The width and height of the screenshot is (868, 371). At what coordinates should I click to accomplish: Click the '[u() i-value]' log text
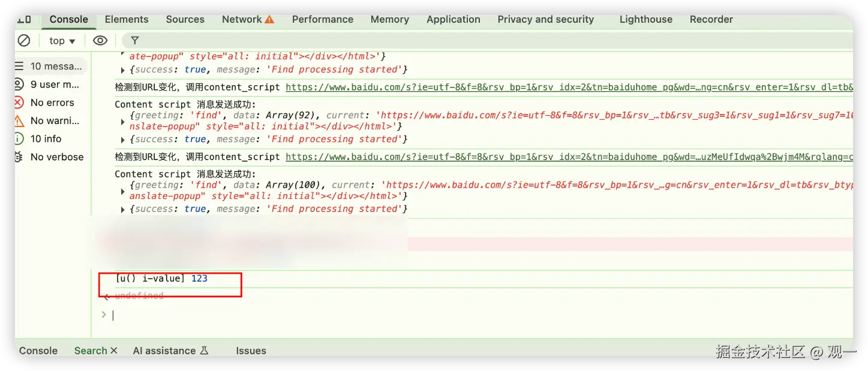151,278
